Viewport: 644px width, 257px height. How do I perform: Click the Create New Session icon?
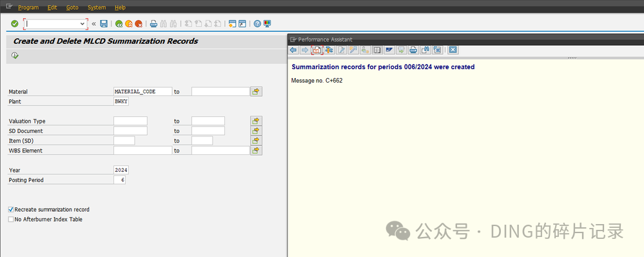pos(233,24)
